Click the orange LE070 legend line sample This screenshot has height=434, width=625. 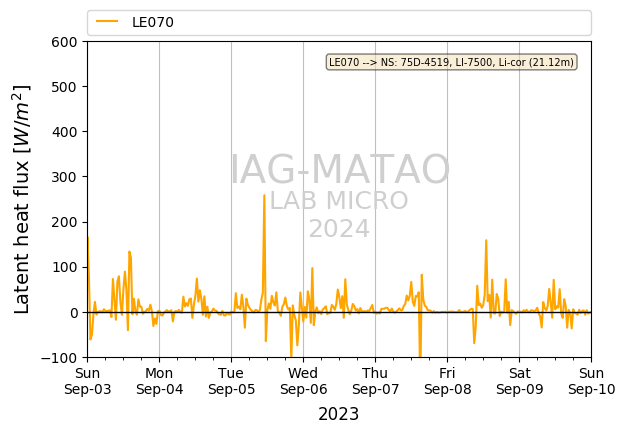click(107, 22)
